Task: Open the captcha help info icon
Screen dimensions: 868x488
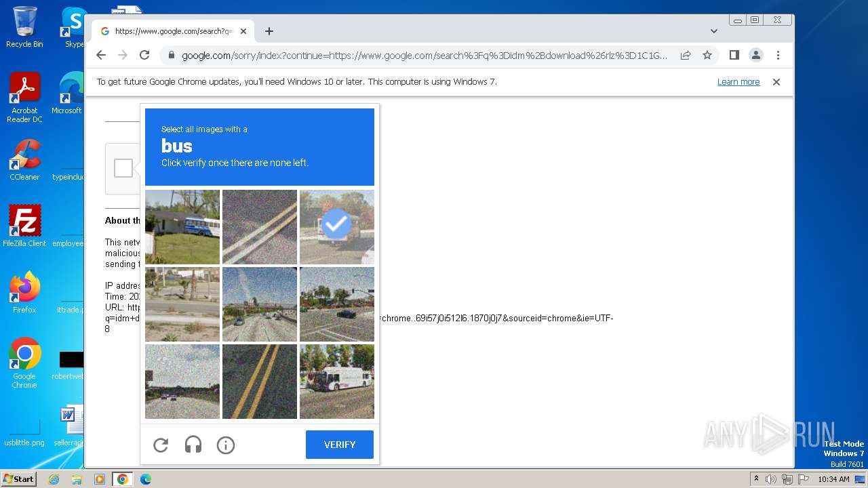Action: pyautogui.click(x=226, y=445)
